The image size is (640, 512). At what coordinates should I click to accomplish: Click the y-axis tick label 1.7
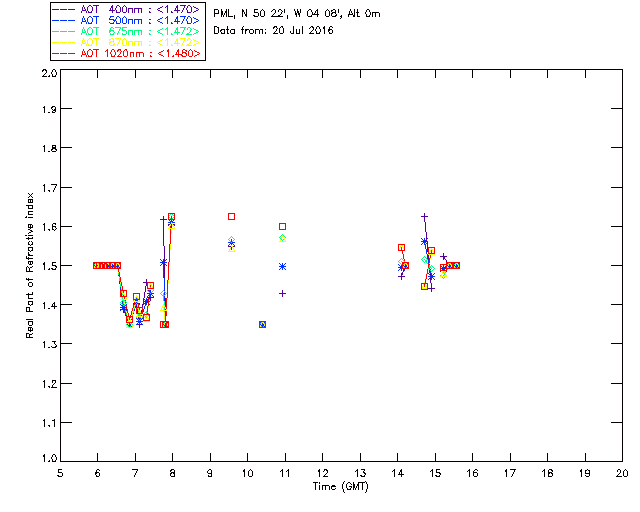point(49,188)
